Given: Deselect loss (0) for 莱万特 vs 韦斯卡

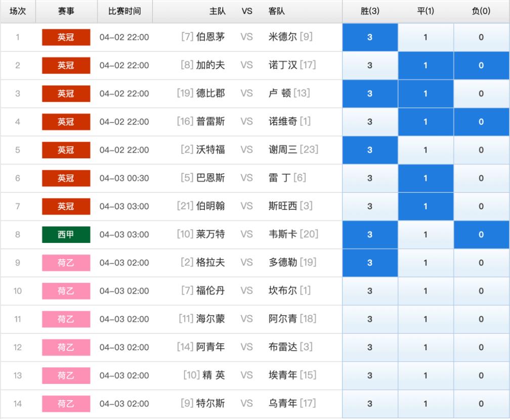Looking at the screenshot, I should tap(481, 235).
